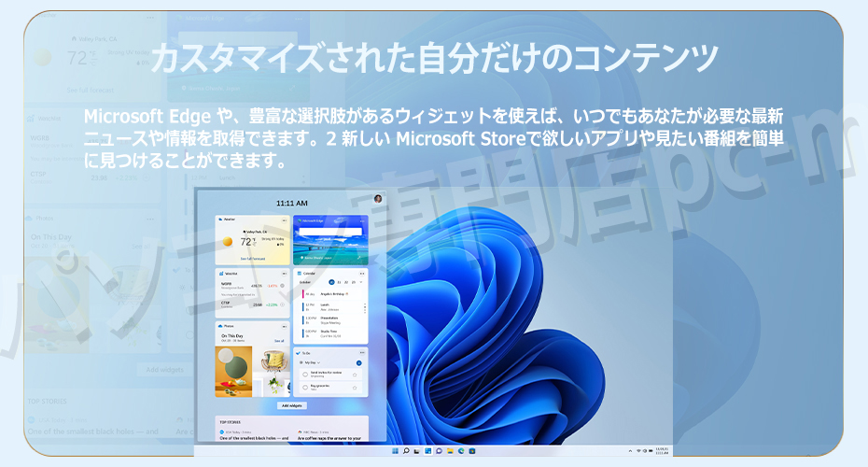Open Calendar widget options menu
Screen dimensions: 868x467
(362, 274)
